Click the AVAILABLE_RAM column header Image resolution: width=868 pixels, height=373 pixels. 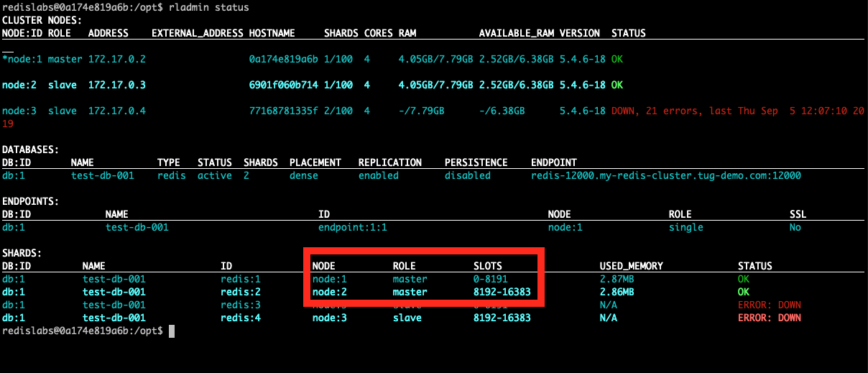517,33
